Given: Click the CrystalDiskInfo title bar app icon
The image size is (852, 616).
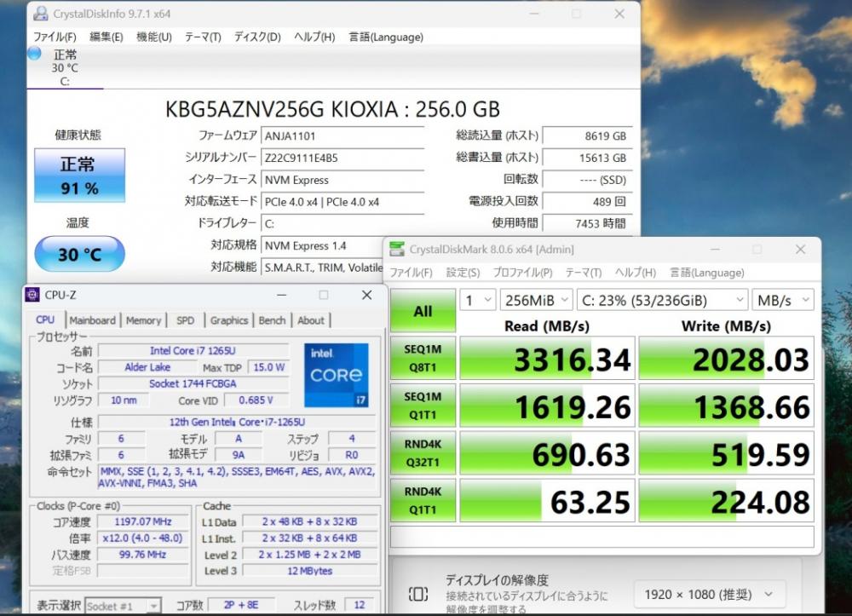Looking at the screenshot, I should point(40,14).
